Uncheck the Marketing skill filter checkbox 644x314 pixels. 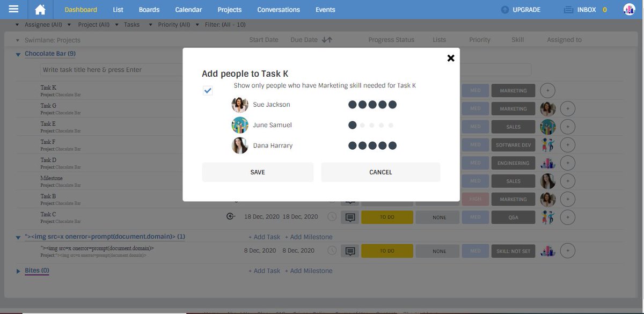pos(208,90)
